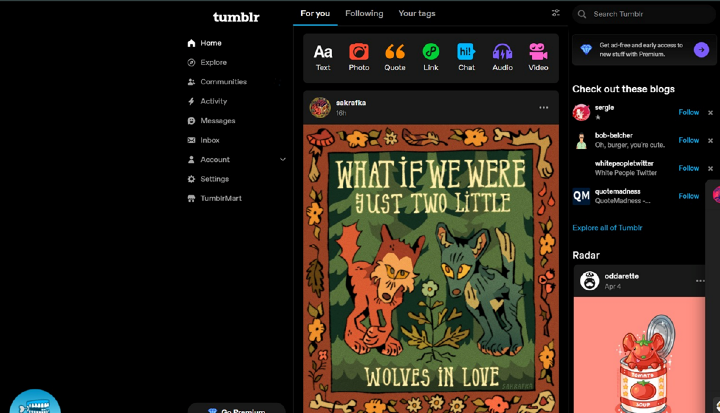Click the Account person icon
The height and width of the screenshot is (413, 720).
coord(191,159)
